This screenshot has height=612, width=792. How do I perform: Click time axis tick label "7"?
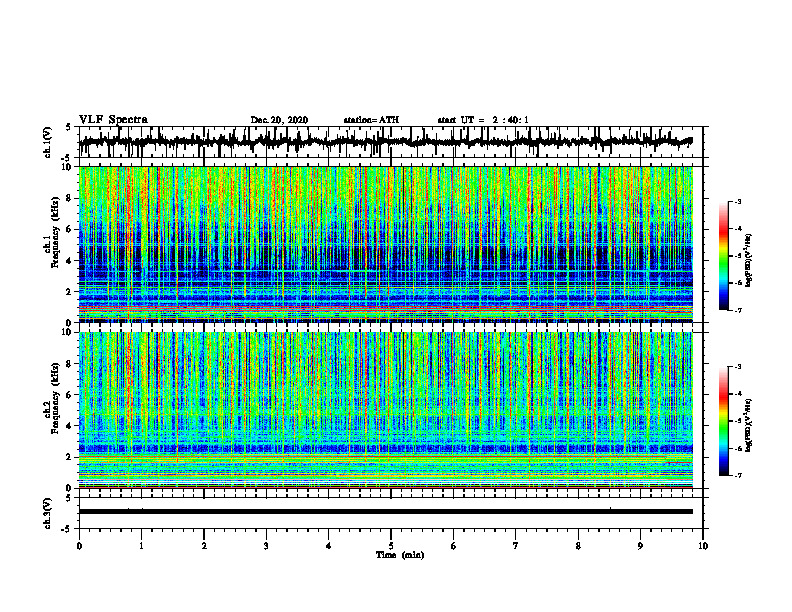[x=516, y=546]
